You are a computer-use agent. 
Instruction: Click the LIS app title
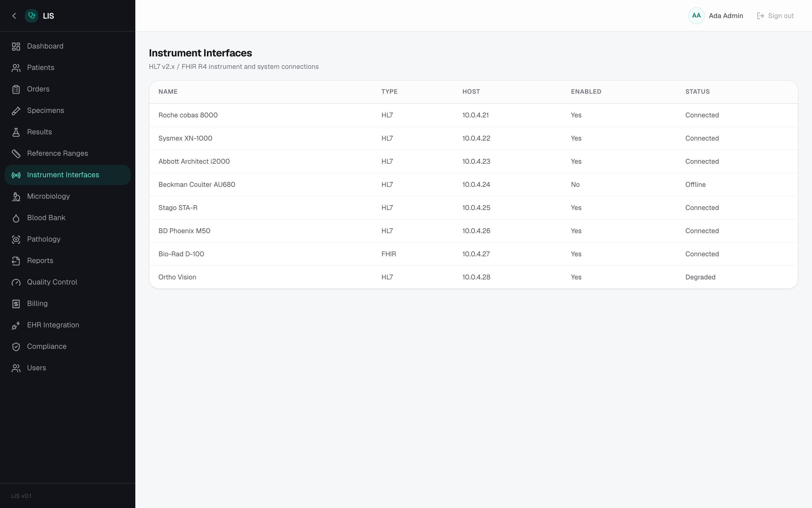coord(48,16)
